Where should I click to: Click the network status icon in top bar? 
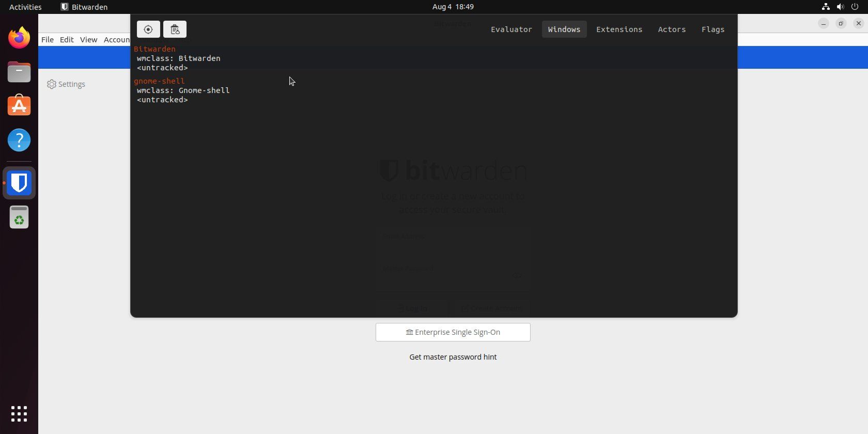coord(826,7)
